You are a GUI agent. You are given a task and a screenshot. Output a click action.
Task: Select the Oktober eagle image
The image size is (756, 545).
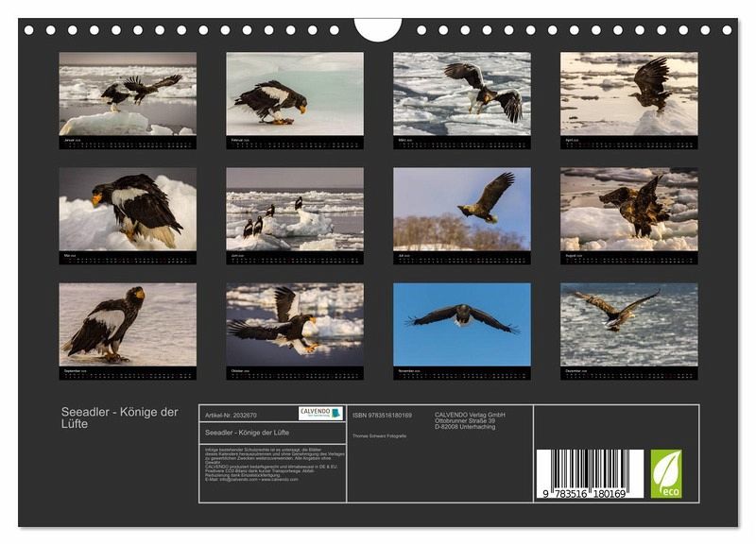(294, 325)
